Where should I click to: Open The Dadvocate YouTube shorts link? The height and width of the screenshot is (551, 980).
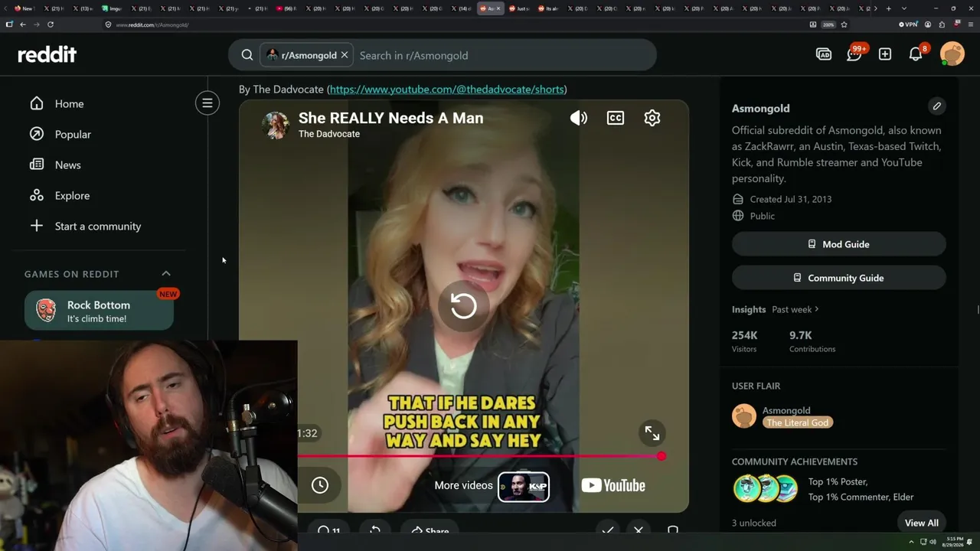tap(447, 90)
